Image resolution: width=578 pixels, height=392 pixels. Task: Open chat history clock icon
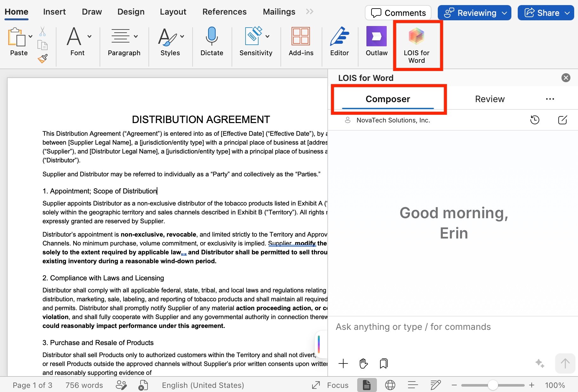click(535, 120)
